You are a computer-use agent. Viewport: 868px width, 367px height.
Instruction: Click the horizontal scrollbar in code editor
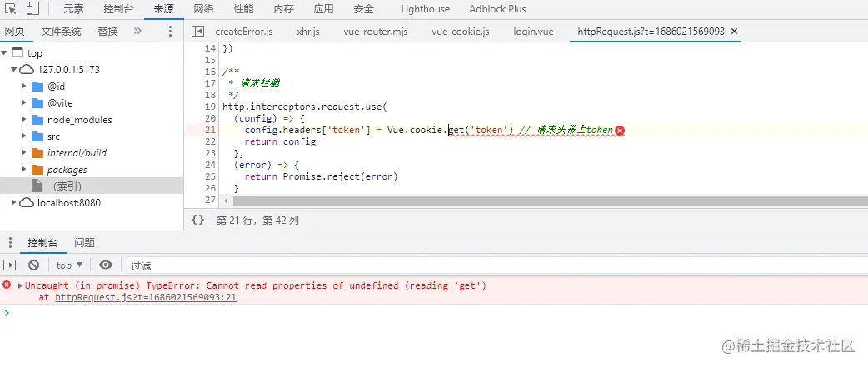click(x=551, y=200)
